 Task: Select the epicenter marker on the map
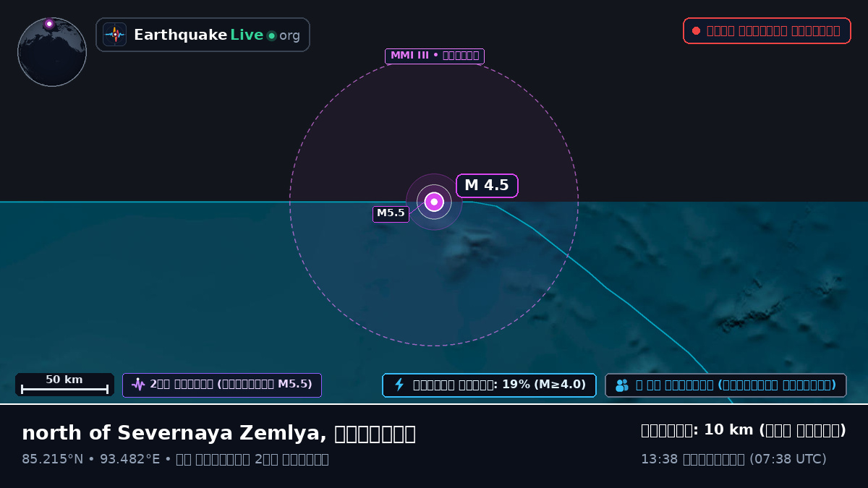434,202
